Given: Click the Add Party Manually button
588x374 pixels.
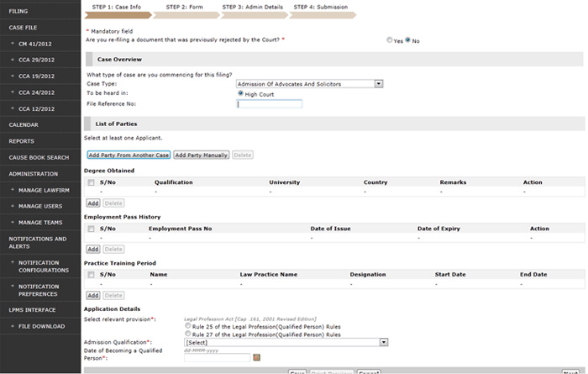Looking at the screenshot, I should (201, 155).
